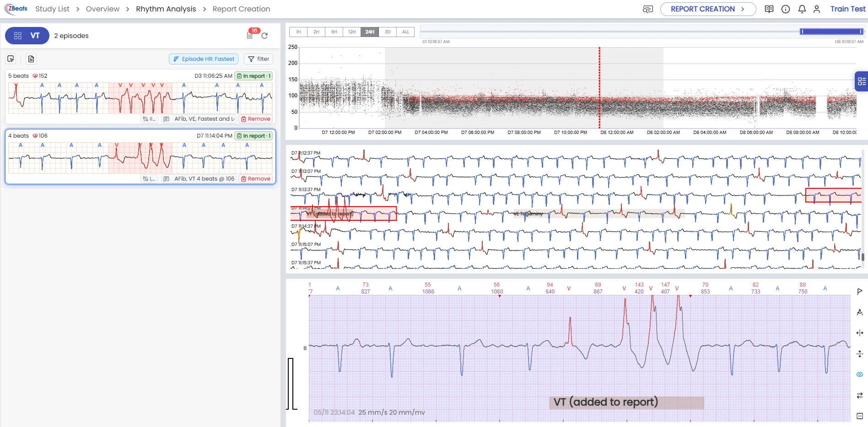Remove the 4 beats episode from report
The image size is (868, 427).
point(256,179)
